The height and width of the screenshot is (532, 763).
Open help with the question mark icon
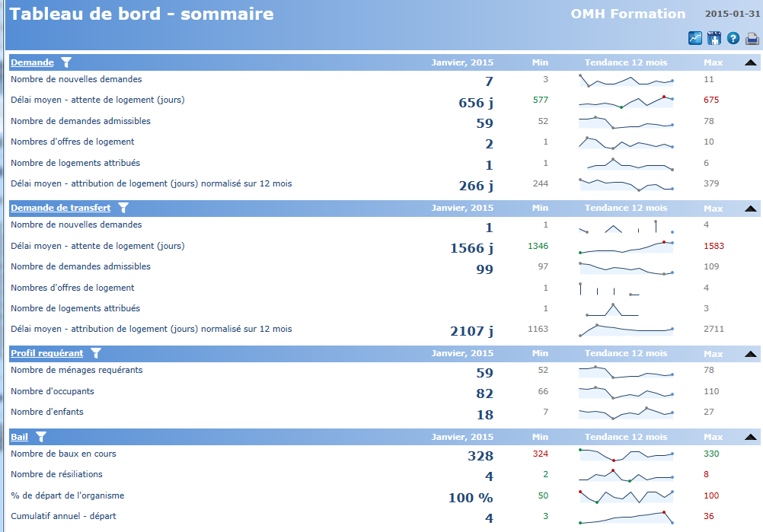(733, 39)
